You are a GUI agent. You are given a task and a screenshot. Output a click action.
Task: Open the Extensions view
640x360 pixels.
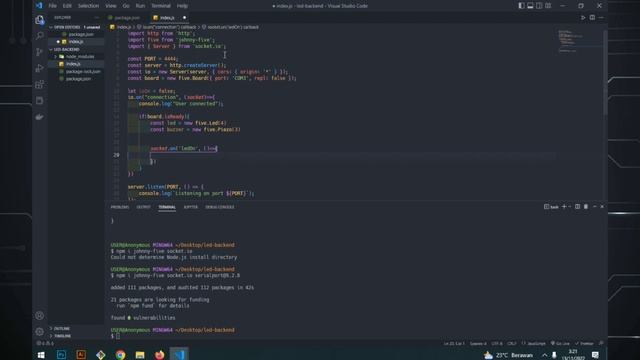coord(40,84)
